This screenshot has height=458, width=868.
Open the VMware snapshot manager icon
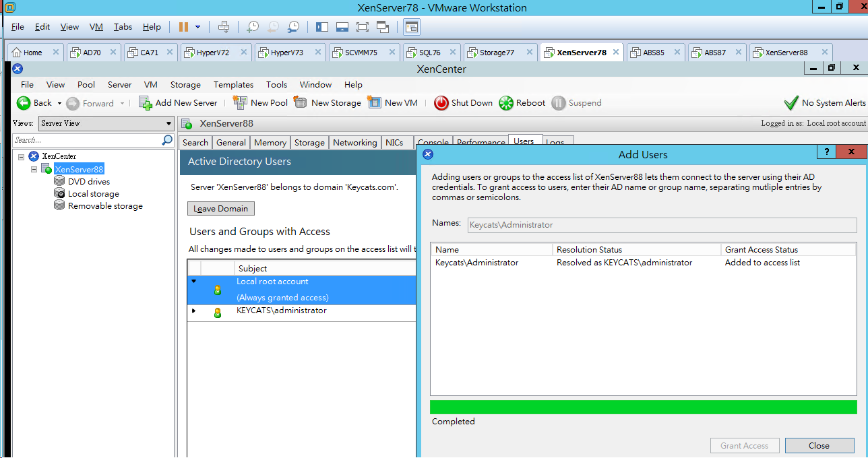click(293, 27)
